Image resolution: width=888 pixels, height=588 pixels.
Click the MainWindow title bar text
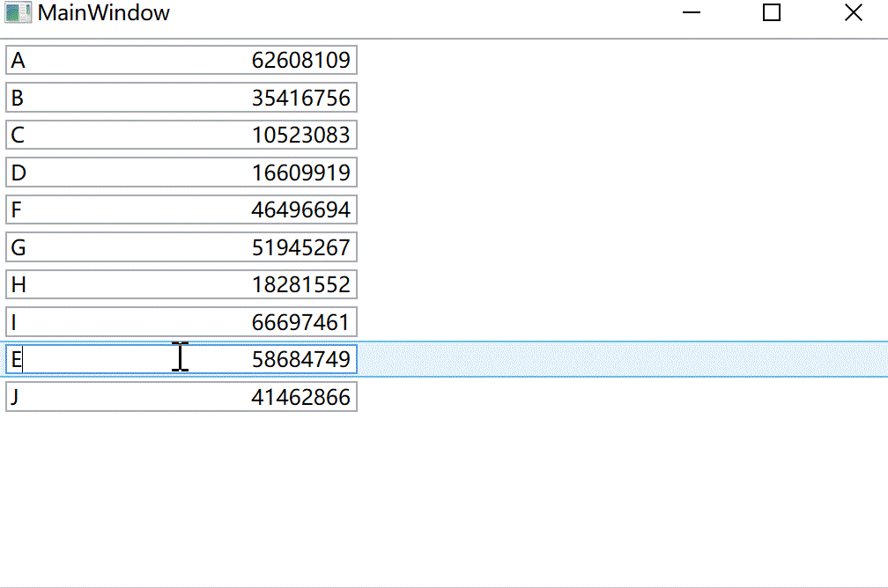point(106,12)
